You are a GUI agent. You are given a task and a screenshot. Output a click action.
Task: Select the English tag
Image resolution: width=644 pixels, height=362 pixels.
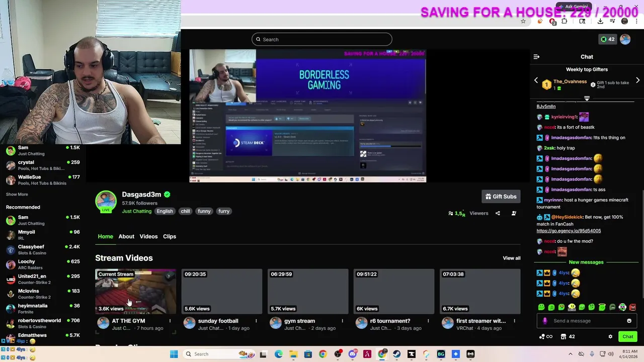click(x=165, y=211)
